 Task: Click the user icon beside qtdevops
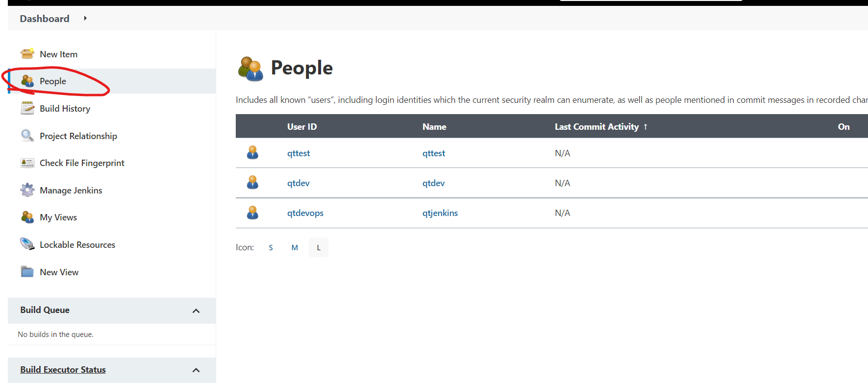[252, 213]
